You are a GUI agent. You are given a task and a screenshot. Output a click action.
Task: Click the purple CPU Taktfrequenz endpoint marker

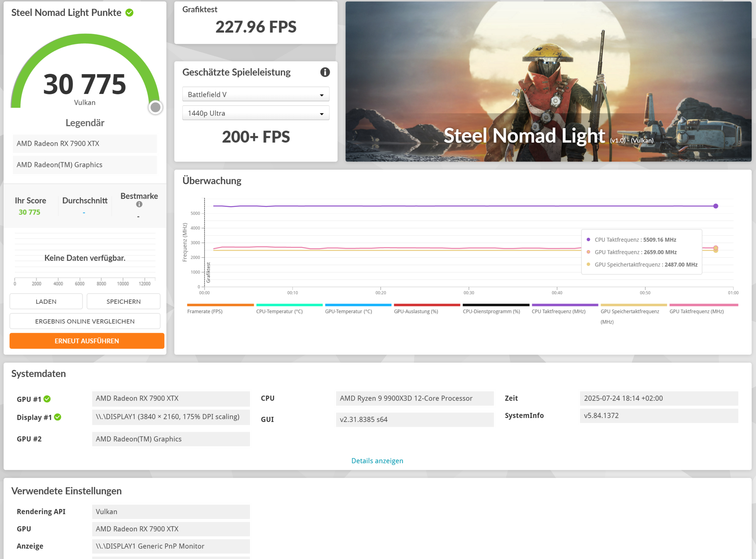coord(716,206)
